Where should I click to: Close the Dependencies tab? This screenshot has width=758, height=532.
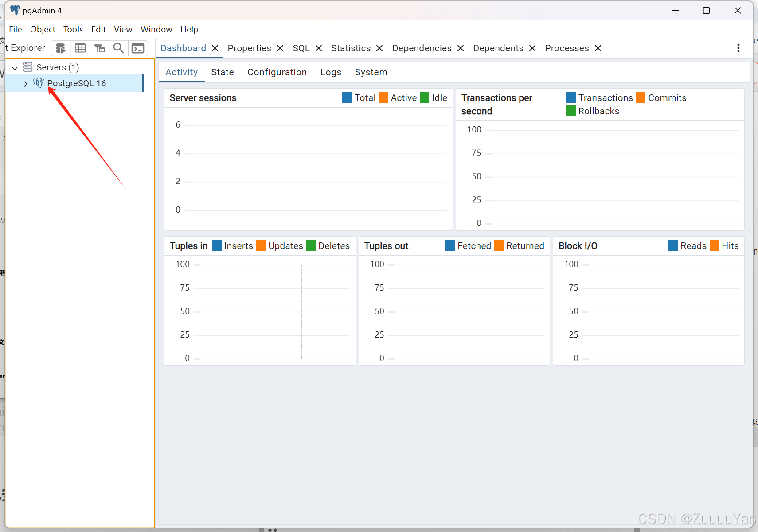[x=461, y=48]
